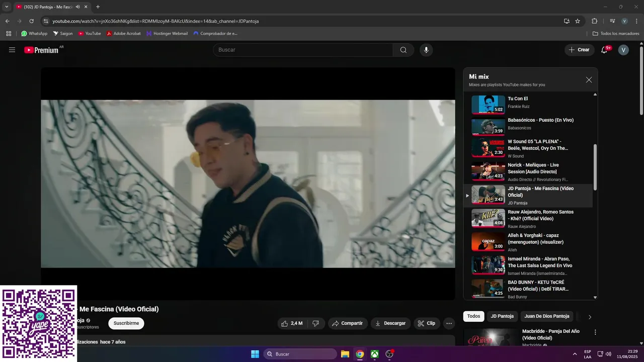Open Chrome extensions puzzle icon
Image resolution: width=644 pixels, height=362 pixels.
pos(595,21)
